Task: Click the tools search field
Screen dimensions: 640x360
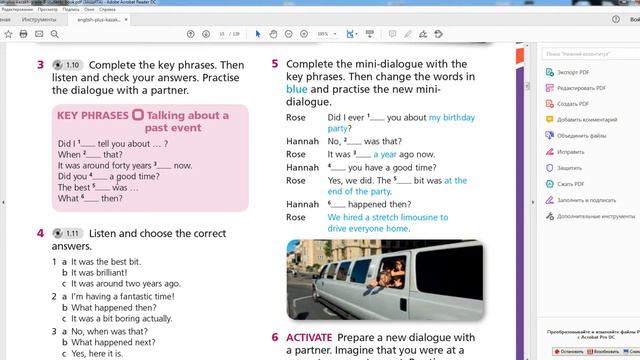Action: (x=591, y=54)
